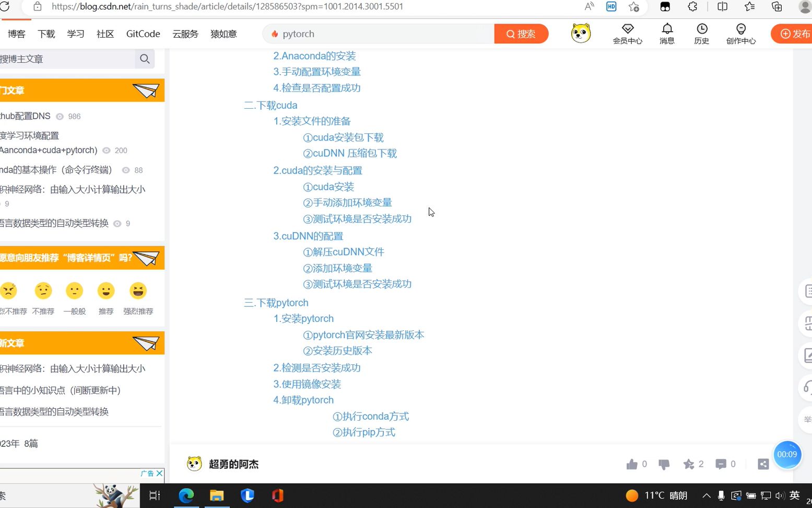This screenshot has height=508, width=812.
Task: Jump to ①pytorch官网安装最新版本
Action: (x=363, y=334)
